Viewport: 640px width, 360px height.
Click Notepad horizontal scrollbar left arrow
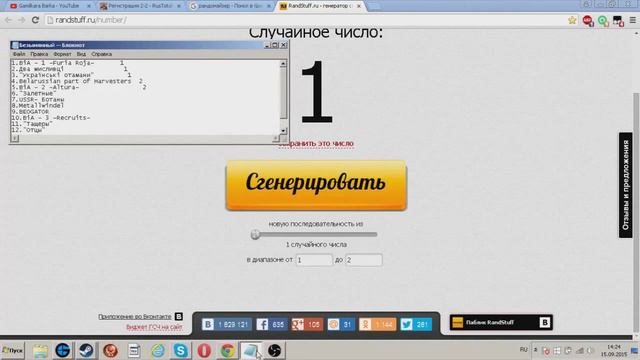click(15, 139)
